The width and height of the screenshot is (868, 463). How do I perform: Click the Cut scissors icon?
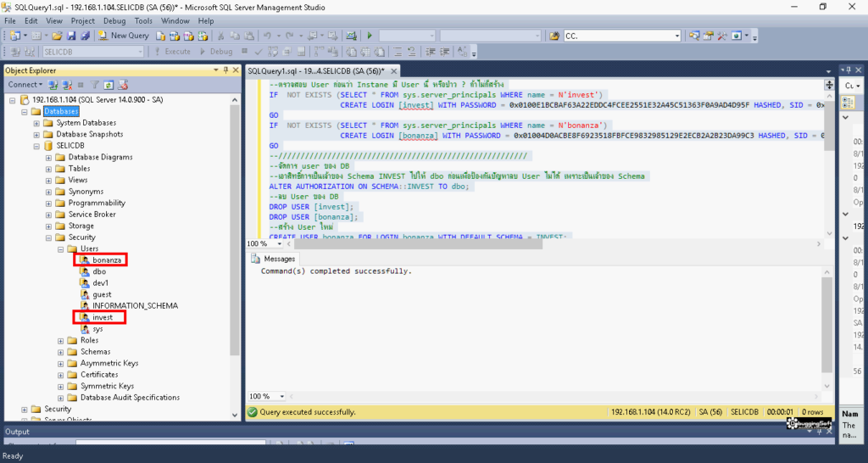(x=220, y=36)
